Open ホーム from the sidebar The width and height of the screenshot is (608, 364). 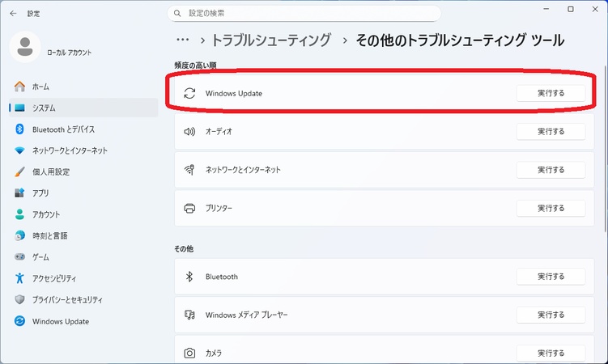tap(83, 87)
